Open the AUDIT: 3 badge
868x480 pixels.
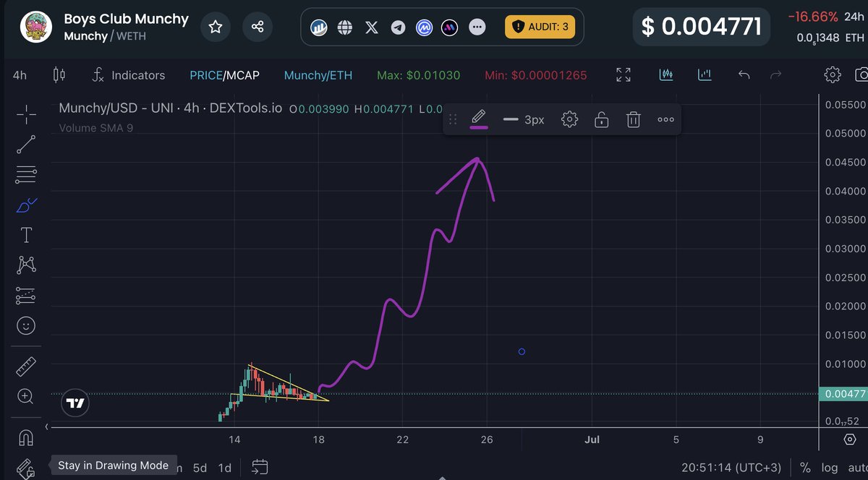tap(540, 27)
